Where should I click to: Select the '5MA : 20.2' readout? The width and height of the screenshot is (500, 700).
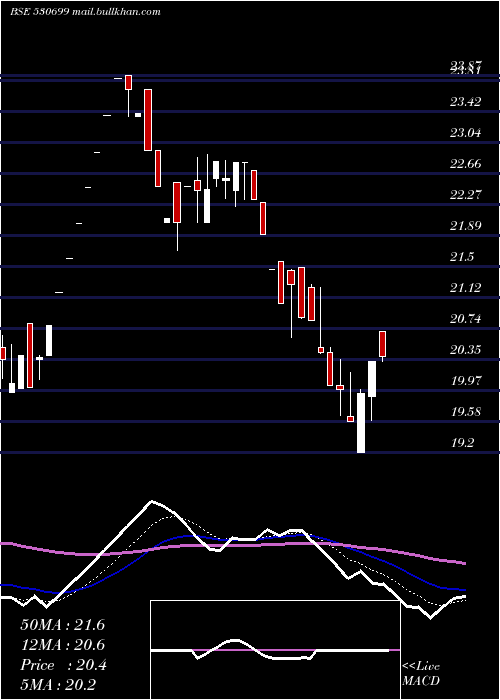point(58,685)
